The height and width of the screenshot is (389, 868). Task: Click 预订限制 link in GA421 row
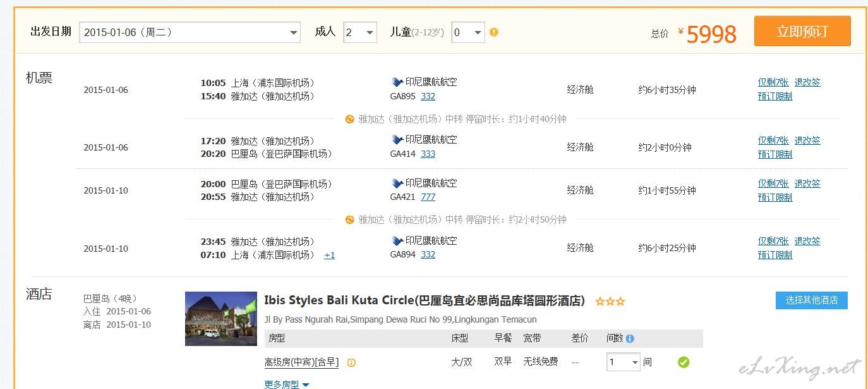coord(775,197)
